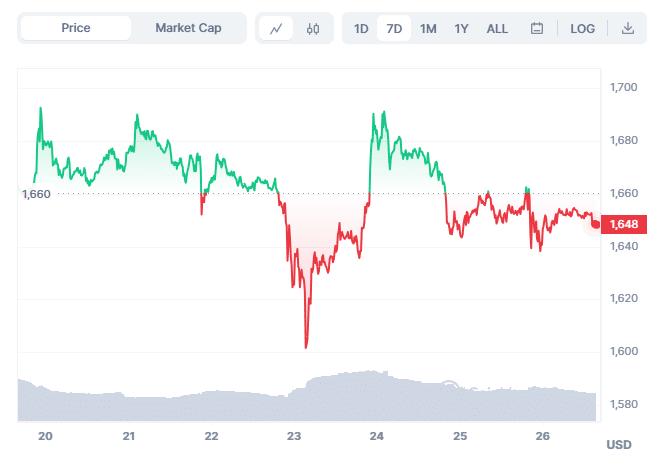This screenshot has height=466, width=667.
Task: Click the 1,660 baseline price label
Action: point(36,194)
